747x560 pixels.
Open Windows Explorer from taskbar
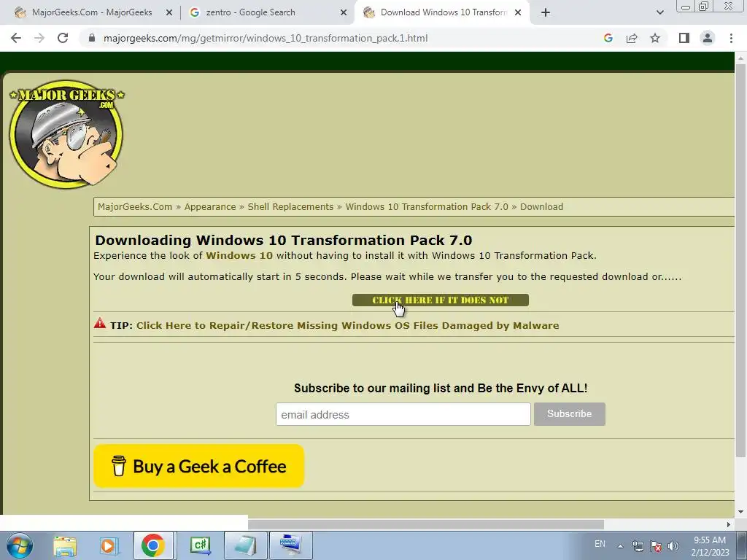[x=65, y=545]
